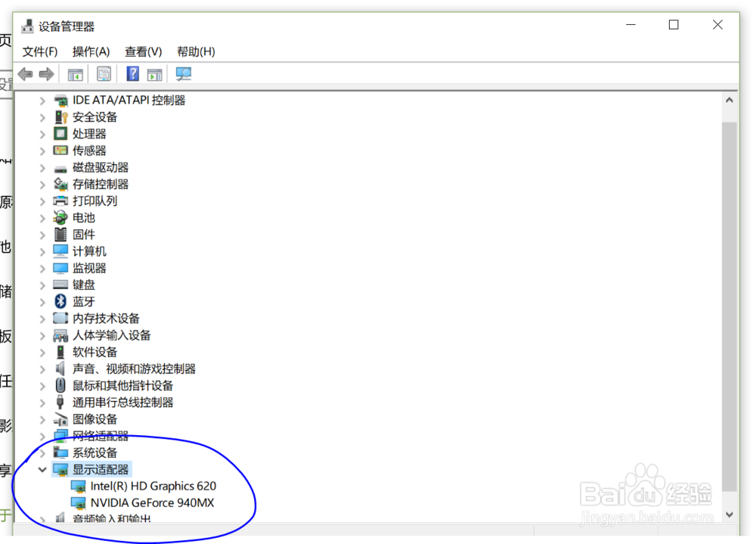Screen dimensions: 756x544
Task: Click the Forward navigation arrow icon
Action: click(x=45, y=73)
